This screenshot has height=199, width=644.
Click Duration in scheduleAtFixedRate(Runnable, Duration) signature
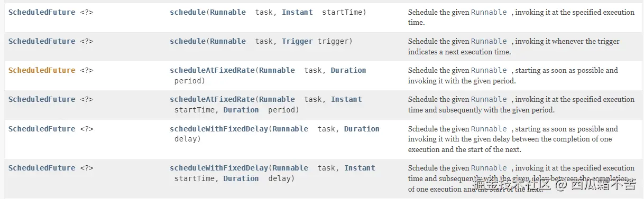[348, 70]
